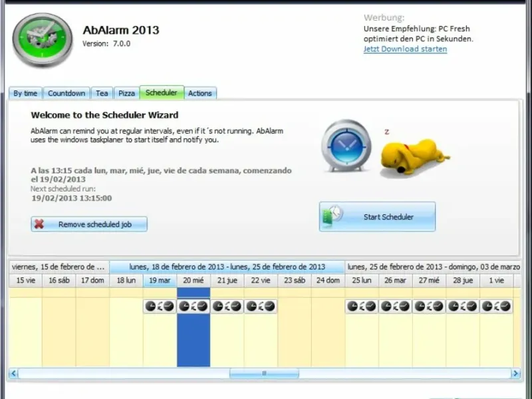
Task: Select the scheduled alarm icon on 27 mié
Action: pyautogui.click(x=429, y=307)
